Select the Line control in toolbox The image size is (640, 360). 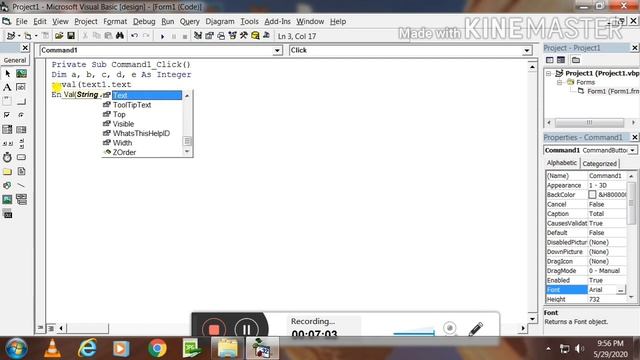point(21,185)
